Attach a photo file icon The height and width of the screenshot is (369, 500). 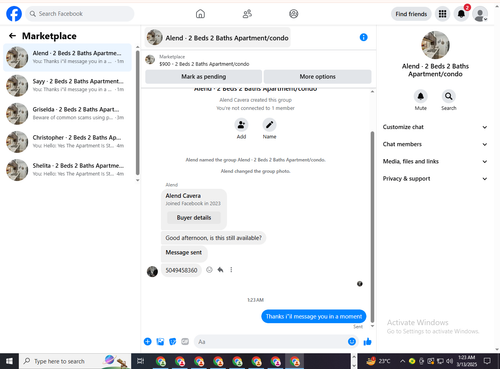point(160,341)
